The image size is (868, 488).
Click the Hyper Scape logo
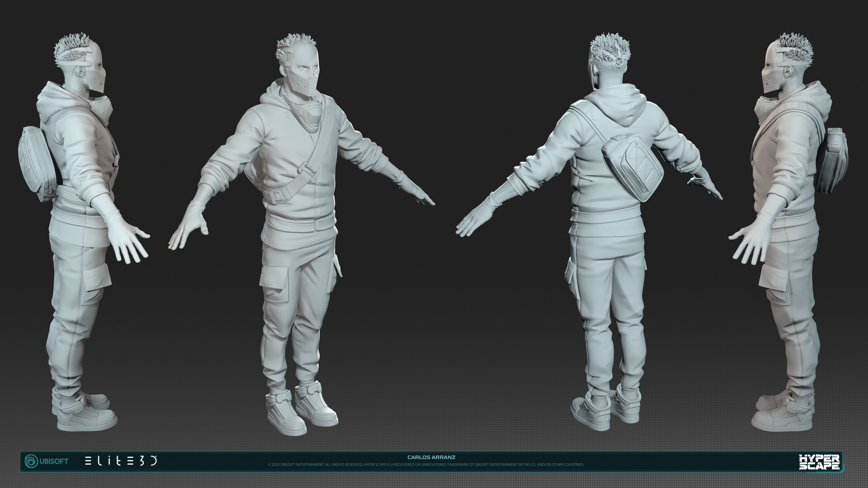(x=820, y=462)
